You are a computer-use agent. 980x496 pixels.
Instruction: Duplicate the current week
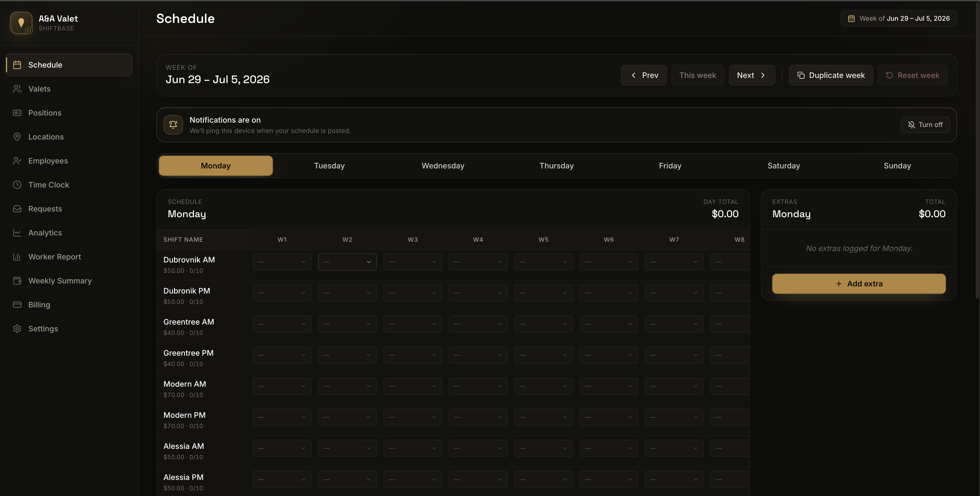tap(831, 75)
